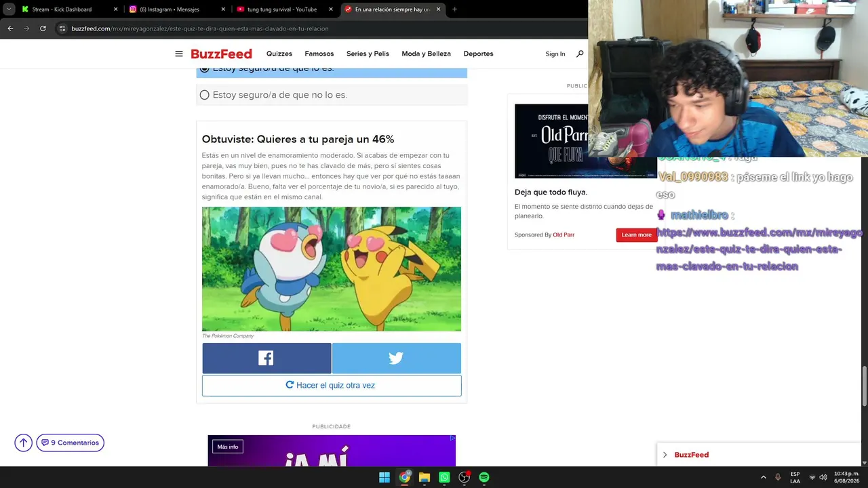Click the mathielbro chat username
The height and width of the screenshot is (488, 868).
[699, 215]
